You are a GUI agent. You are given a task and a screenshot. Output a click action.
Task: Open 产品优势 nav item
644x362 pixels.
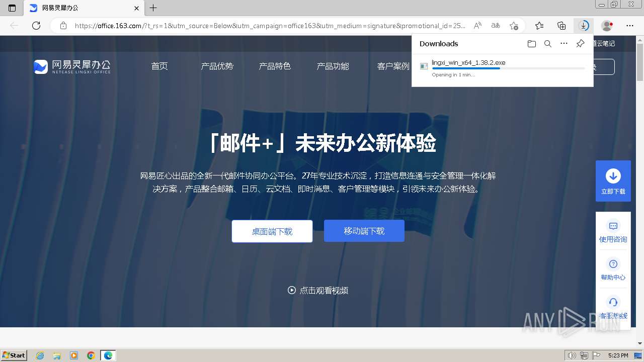click(217, 66)
